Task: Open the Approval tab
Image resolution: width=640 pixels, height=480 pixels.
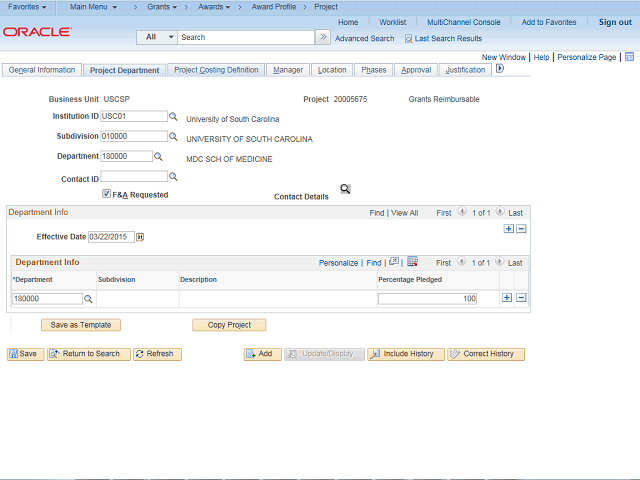Action: pyautogui.click(x=416, y=70)
